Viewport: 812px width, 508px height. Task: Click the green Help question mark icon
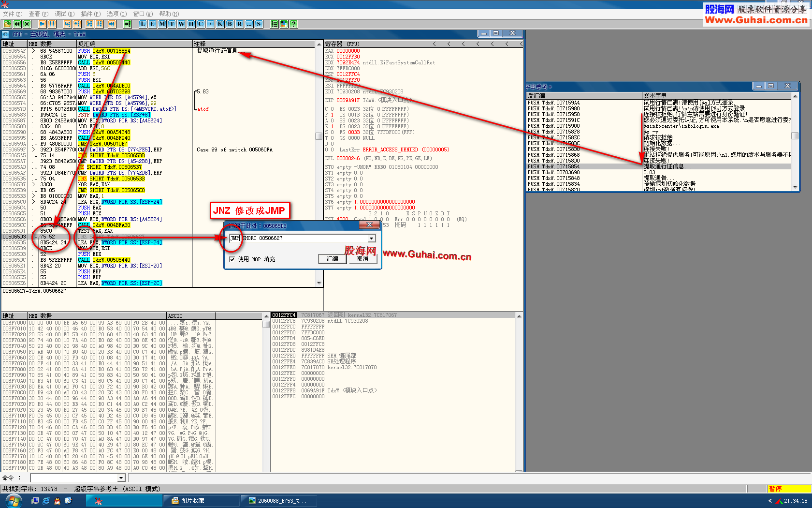tap(294, 24)
